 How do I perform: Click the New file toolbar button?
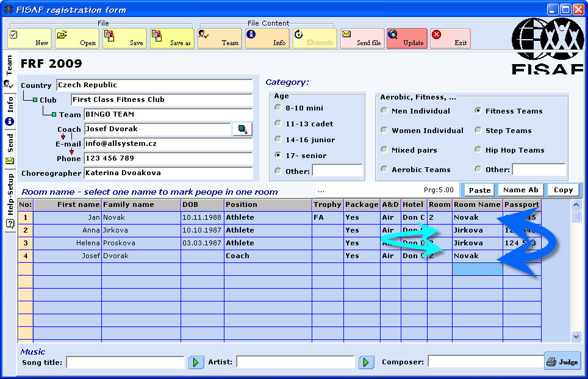(x=30, y=38)
